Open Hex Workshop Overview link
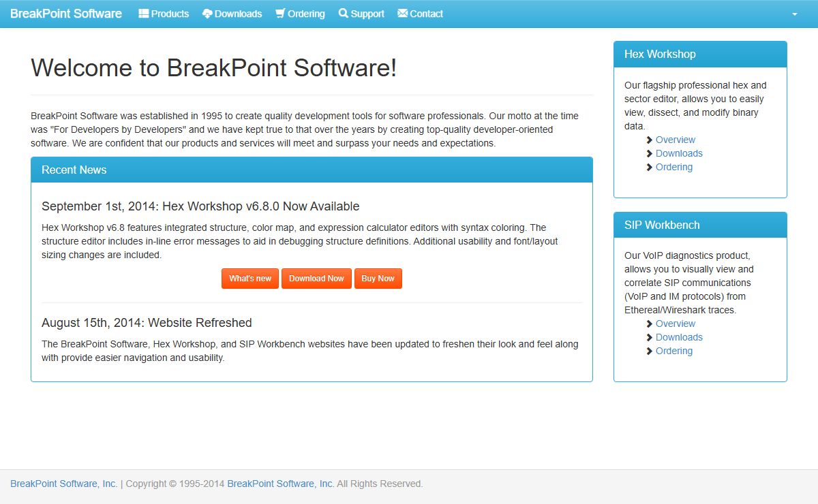This screenshot has height=504, width=818. [676, 140]
